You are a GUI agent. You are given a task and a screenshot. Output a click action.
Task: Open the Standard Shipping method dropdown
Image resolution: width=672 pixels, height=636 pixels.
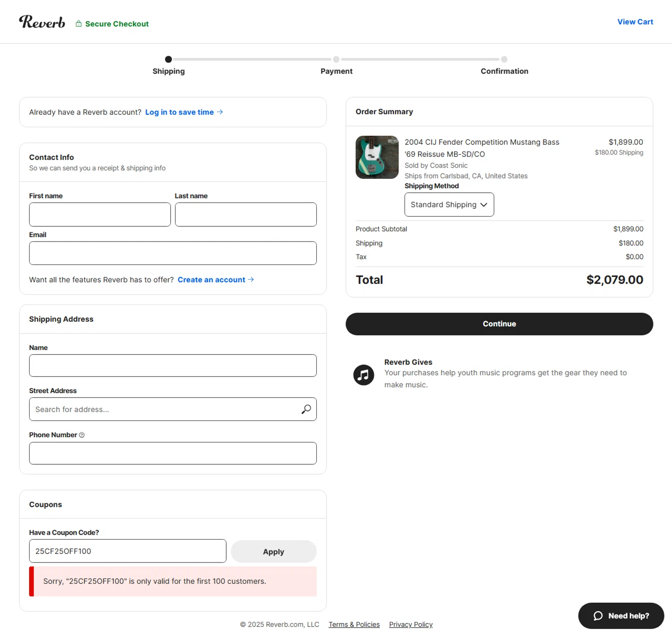pyautogui.click(x=449, y=205)
